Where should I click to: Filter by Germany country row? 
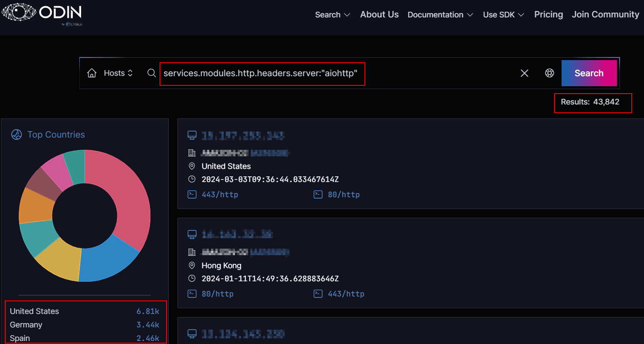pos(85,325)
